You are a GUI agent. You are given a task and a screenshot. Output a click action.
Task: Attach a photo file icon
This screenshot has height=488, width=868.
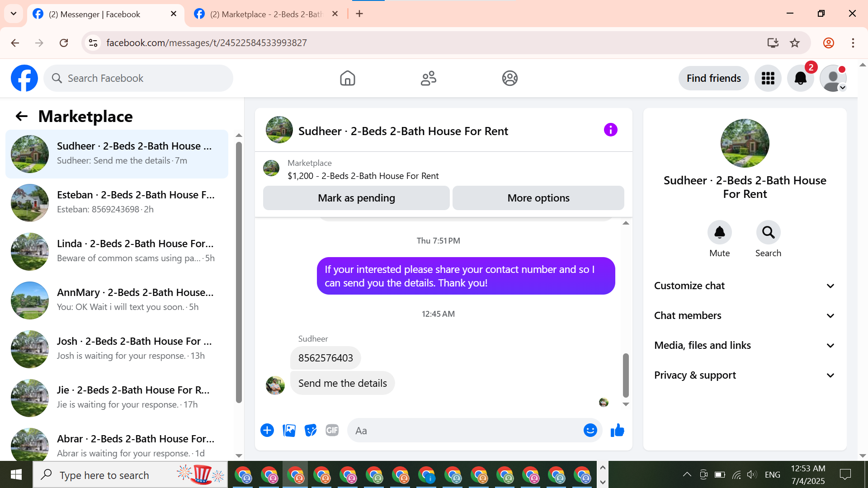coord(289,431)
